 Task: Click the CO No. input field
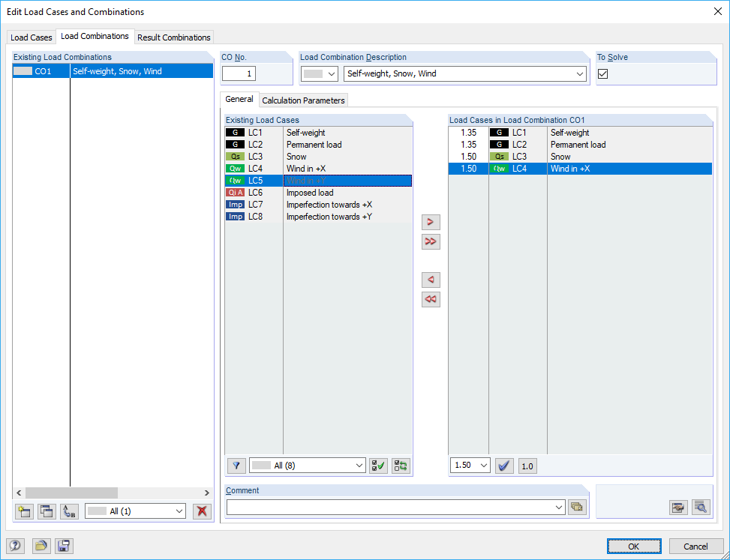[239, 73]
